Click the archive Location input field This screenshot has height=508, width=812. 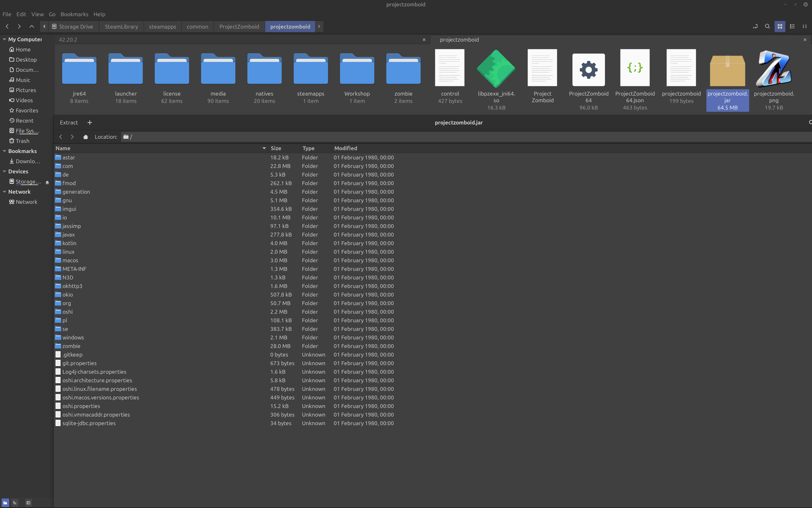[x=466, y=137]
